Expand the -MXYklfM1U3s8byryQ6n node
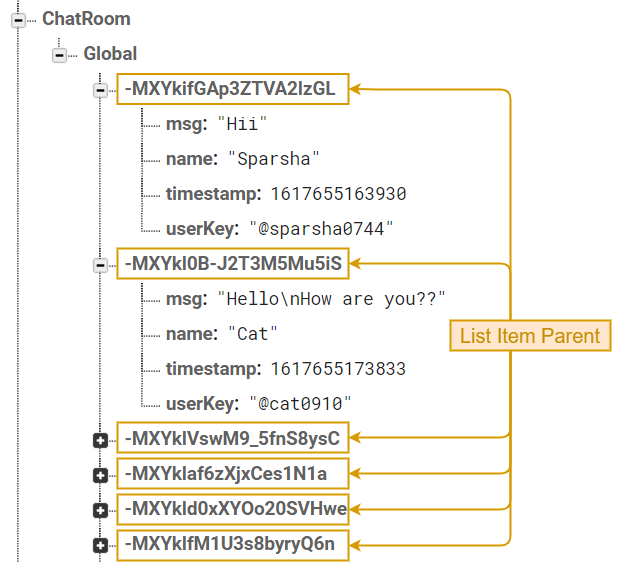This screenshot has height=575, width=624. click(100, 545)
